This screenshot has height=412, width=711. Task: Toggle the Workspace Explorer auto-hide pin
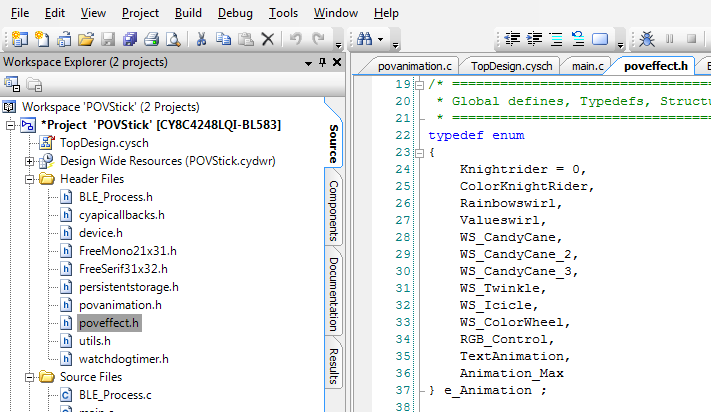pos(322,62)
